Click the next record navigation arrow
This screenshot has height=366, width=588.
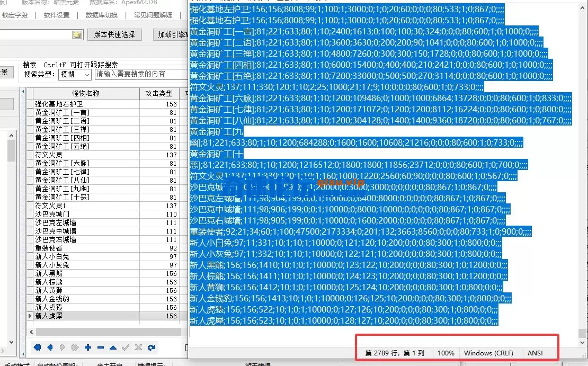pos(63,347)
